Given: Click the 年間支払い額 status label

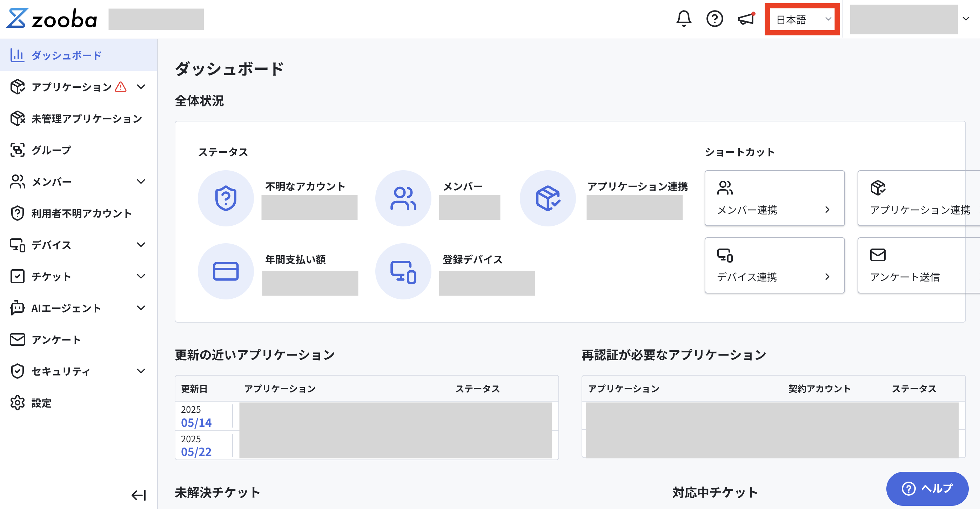Looking at the screenshot, I should coord(296,259).
